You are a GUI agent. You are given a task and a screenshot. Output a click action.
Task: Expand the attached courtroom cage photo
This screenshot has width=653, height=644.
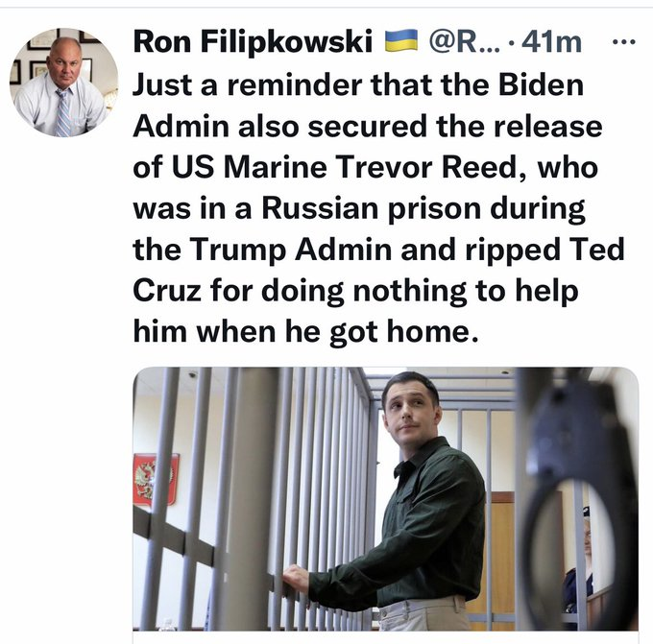coord(386,499)
